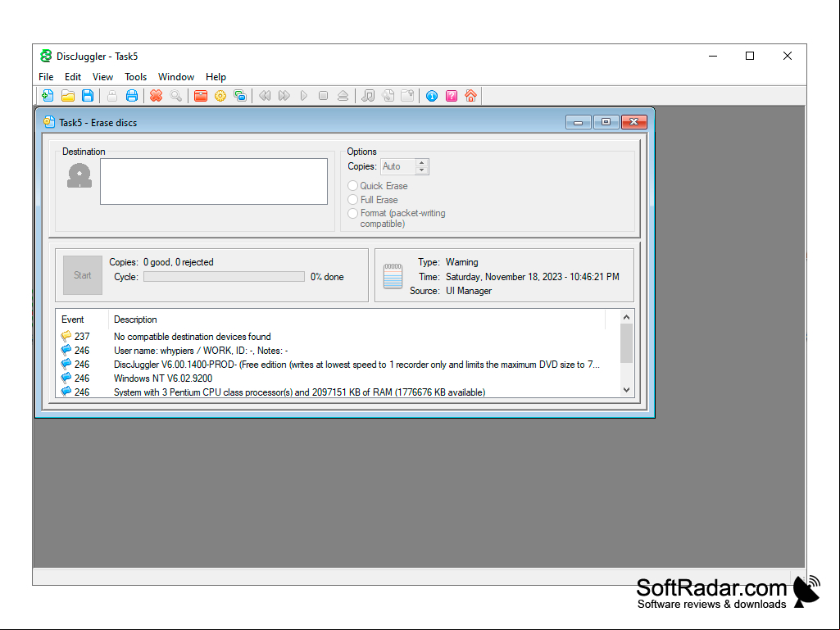Click the play triangle toolbar icon
The image size is (840, 630).
pos(304,96)
